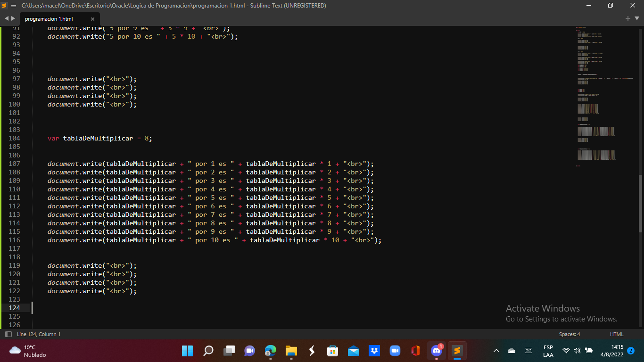Click the battery status tray icon
Image resolution: width=644 pixels, height=362 pixels.
click(589, 351)
